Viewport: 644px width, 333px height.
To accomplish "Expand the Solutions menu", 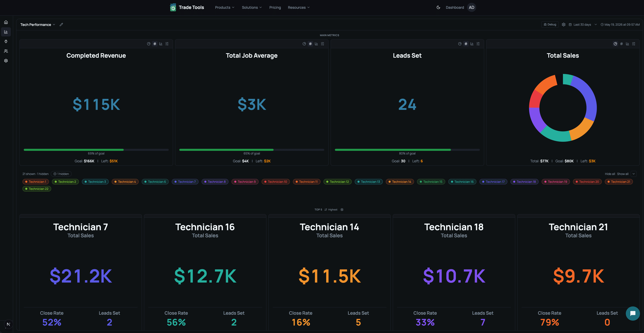I will tap(252, 7).
